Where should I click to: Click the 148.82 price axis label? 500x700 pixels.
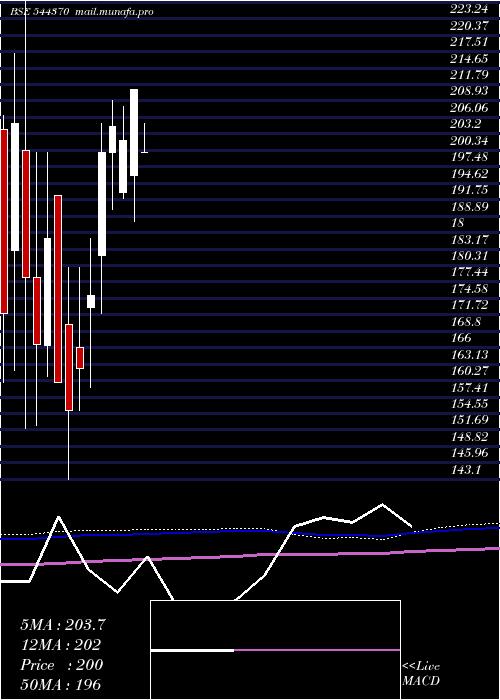pos(468,436)
